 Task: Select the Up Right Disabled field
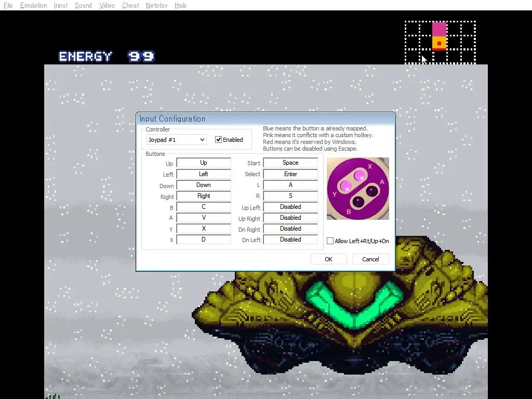290,218
